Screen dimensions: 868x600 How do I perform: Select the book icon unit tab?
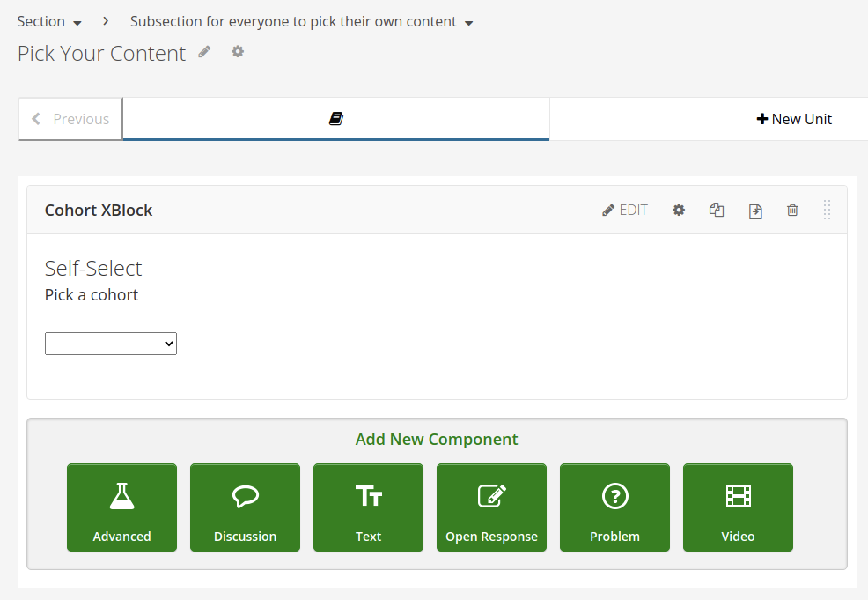click(x=336, y=119)
